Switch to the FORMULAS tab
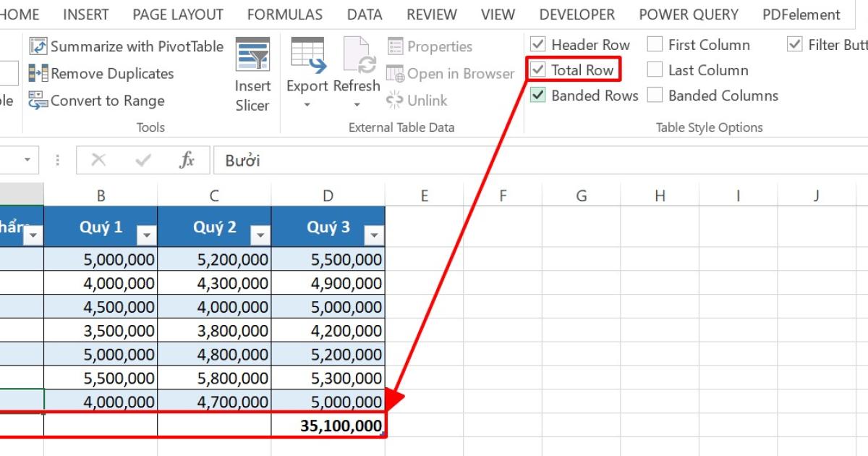The width and height of the screenshot is (868, 456). (285, 14)
